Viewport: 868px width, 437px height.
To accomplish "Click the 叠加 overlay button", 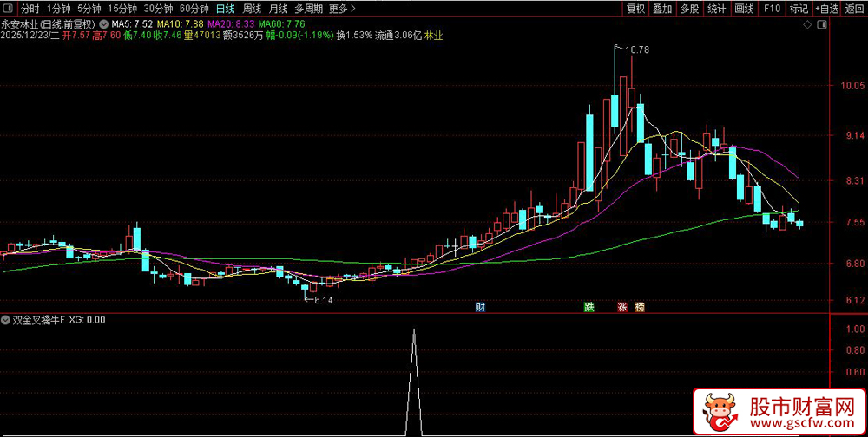I will point(662,9).
